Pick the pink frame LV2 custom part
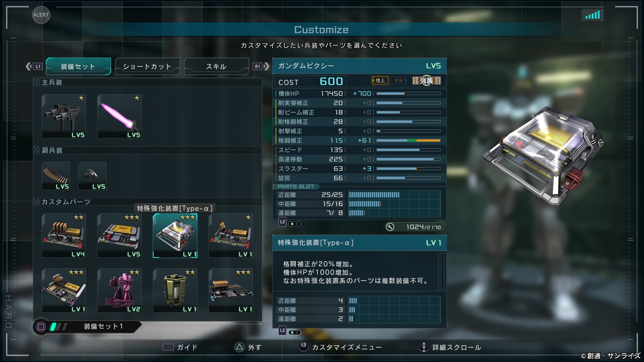 [119, 291]
